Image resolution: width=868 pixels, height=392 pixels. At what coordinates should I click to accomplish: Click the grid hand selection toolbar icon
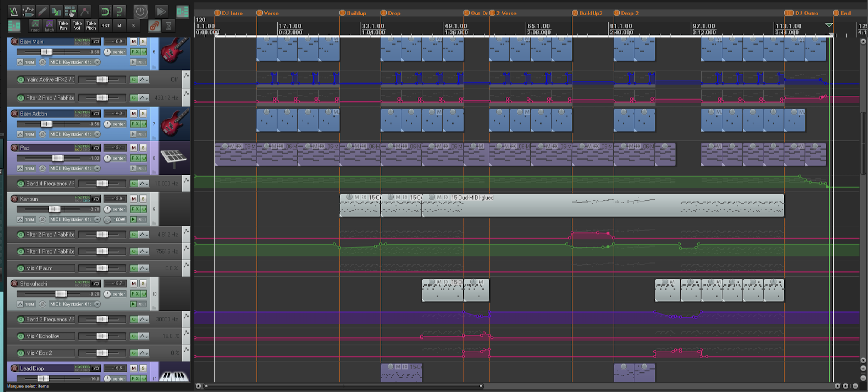[70, 11]
